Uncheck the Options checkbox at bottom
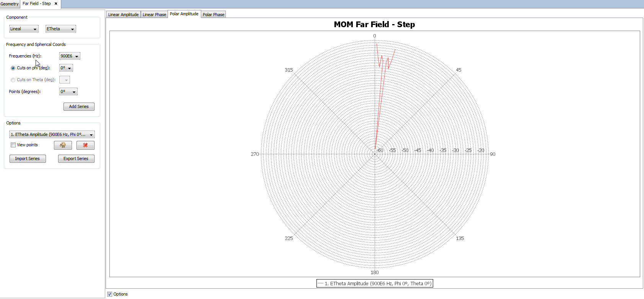The width and height of the screenshot is (644, 299). (110, 294)
